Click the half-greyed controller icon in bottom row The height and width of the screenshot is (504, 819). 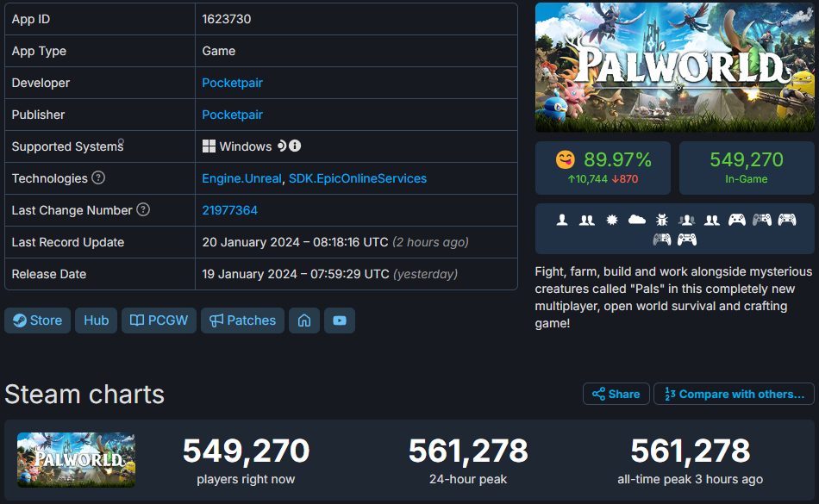[662, 240]
